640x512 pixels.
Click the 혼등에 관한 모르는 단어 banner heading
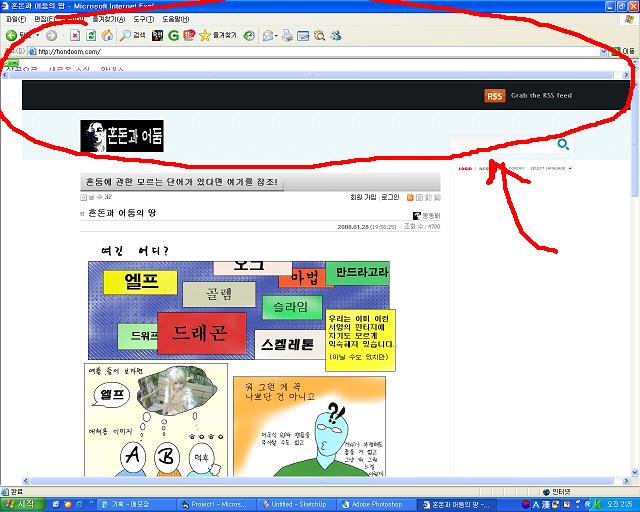[x=182, y=182]
